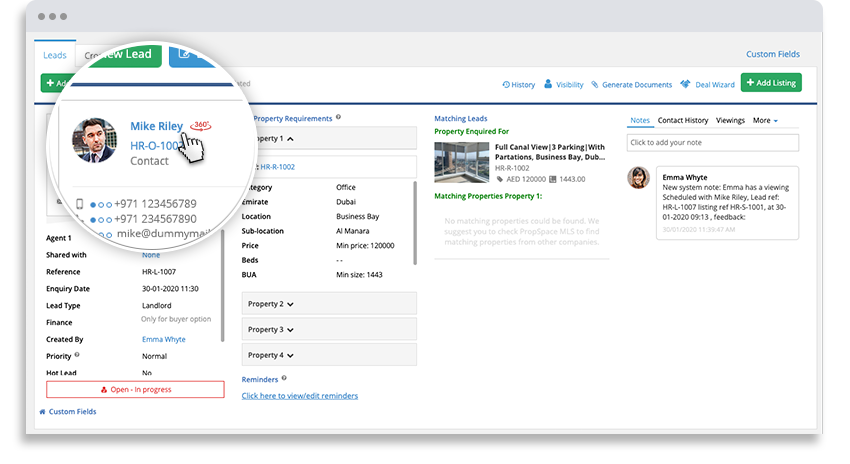
Task: Open Custom Fields link at top right
Action: click(x=772, y=54)
